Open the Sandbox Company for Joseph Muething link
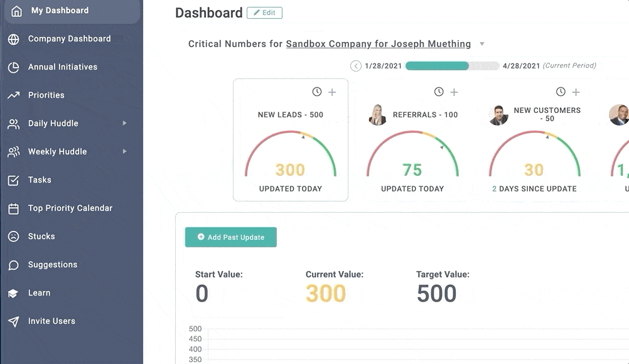 [379, 44]
